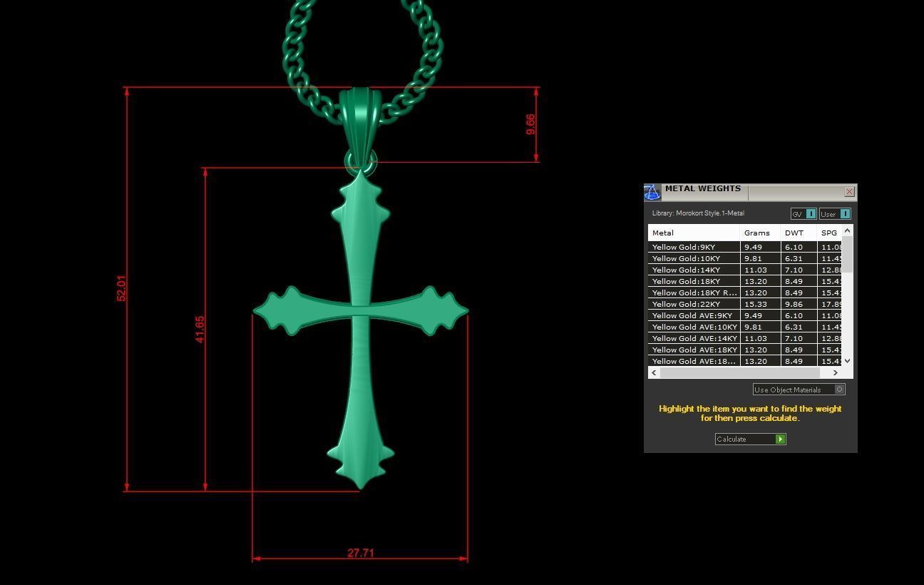Click the 15.33 grams value cell
Viewport: 924px width, 585px height.
pyautogui.click(x=760, y=304)
